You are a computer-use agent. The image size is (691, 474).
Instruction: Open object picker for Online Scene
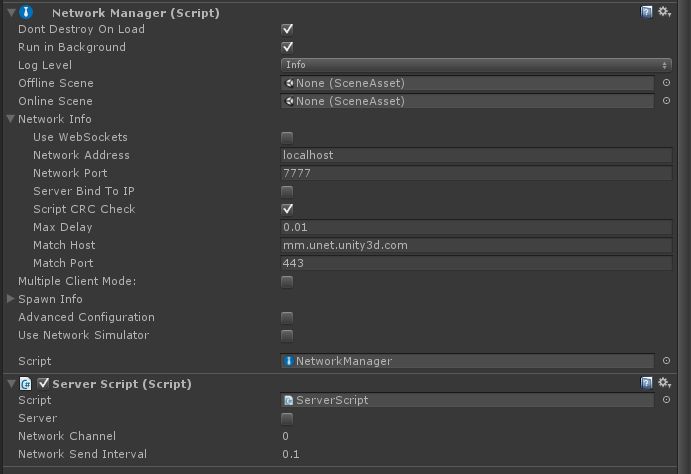666,101
